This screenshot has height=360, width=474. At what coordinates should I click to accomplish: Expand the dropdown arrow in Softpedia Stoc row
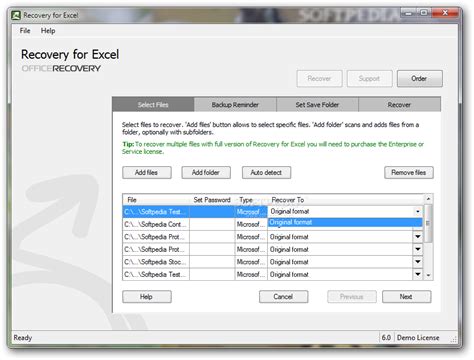[418, 262]
